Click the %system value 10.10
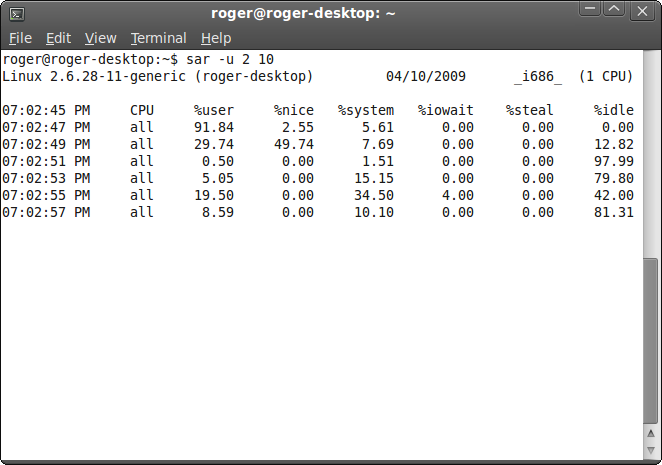Screen dimensions: 662x465 374,212
